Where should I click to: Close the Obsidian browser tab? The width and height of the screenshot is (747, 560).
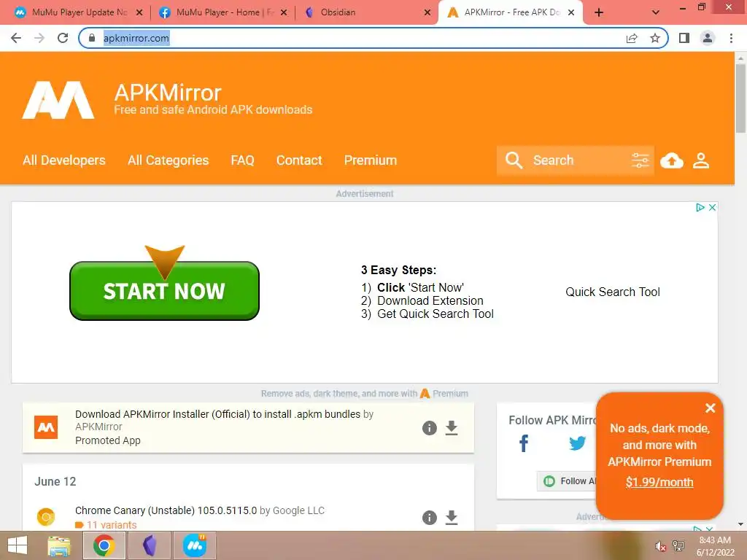[427, 13]
